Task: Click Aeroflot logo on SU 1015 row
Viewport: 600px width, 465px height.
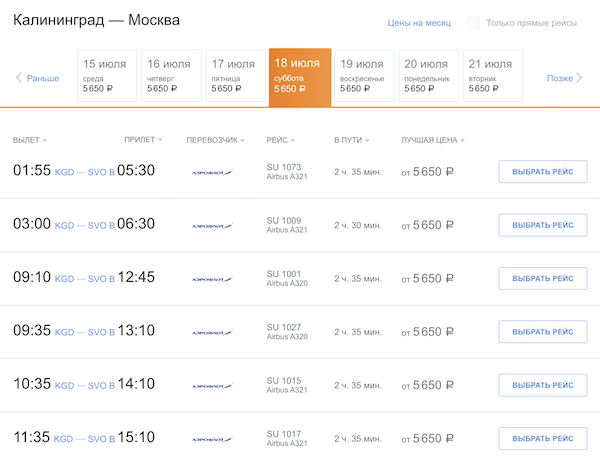Action: pos(212,385)
